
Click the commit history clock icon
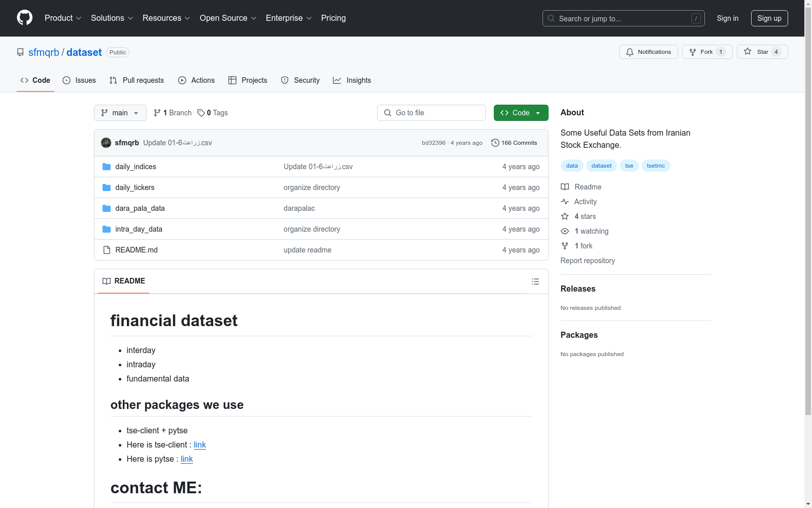pyautogui.click(x=495, y=143)
